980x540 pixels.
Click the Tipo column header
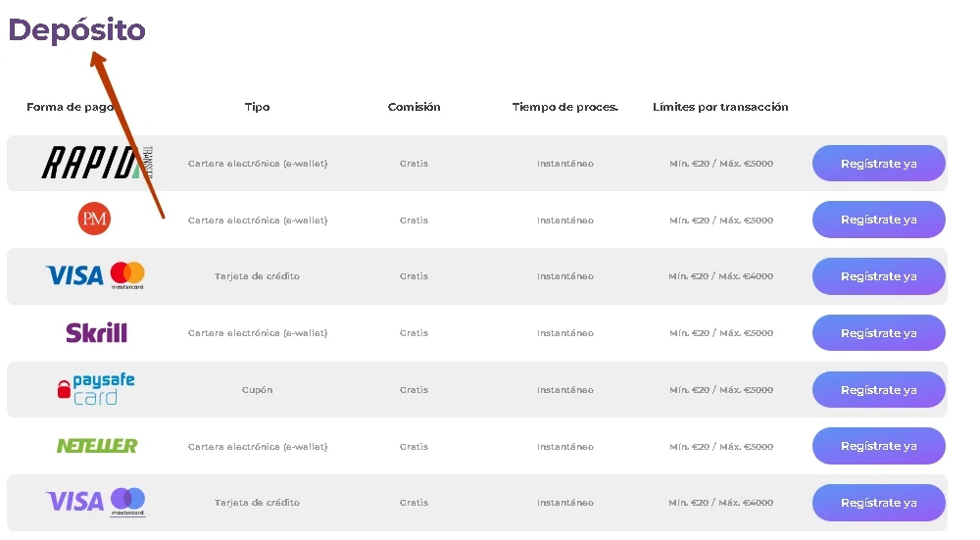coord(257,107)
